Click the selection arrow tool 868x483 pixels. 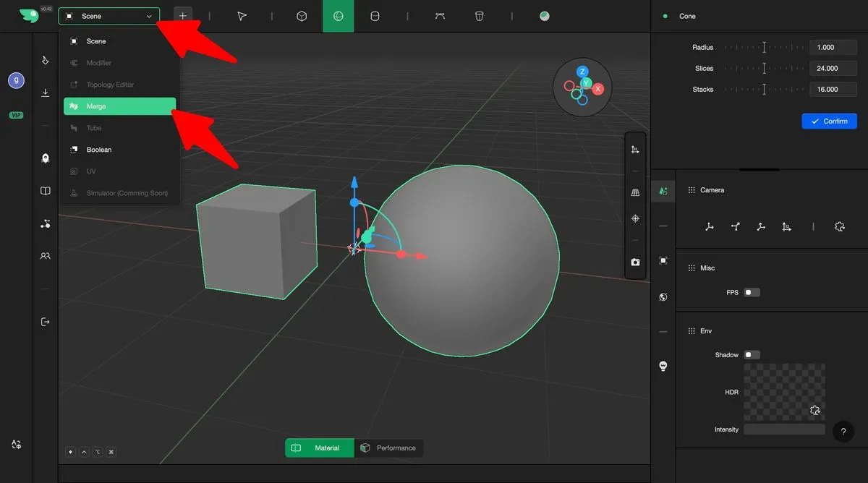pos(242,16)
